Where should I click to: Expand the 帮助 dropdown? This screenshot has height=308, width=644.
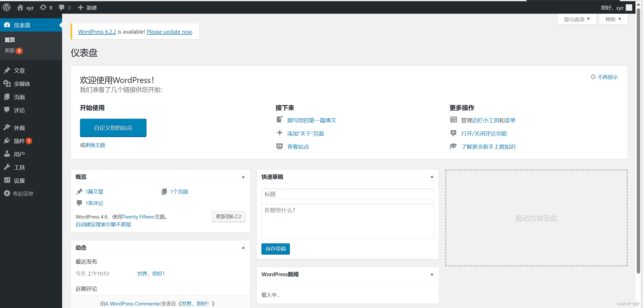click(x=613, y=19)
